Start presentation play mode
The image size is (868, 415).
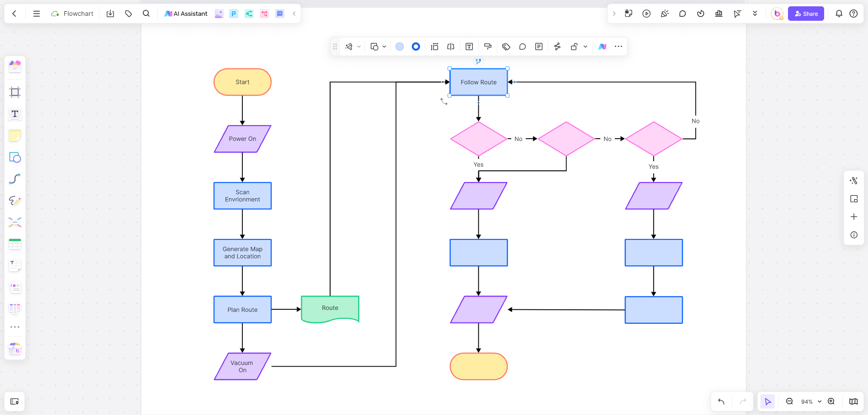coord(646,14)
